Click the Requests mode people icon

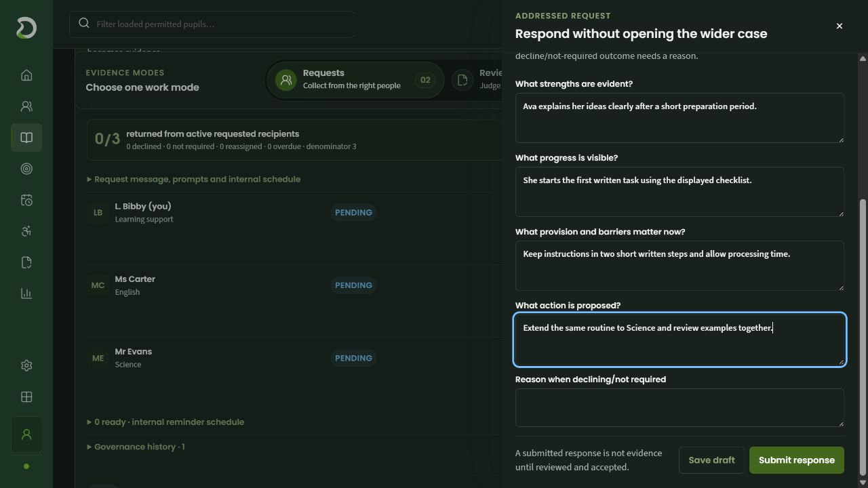(286, 80)
